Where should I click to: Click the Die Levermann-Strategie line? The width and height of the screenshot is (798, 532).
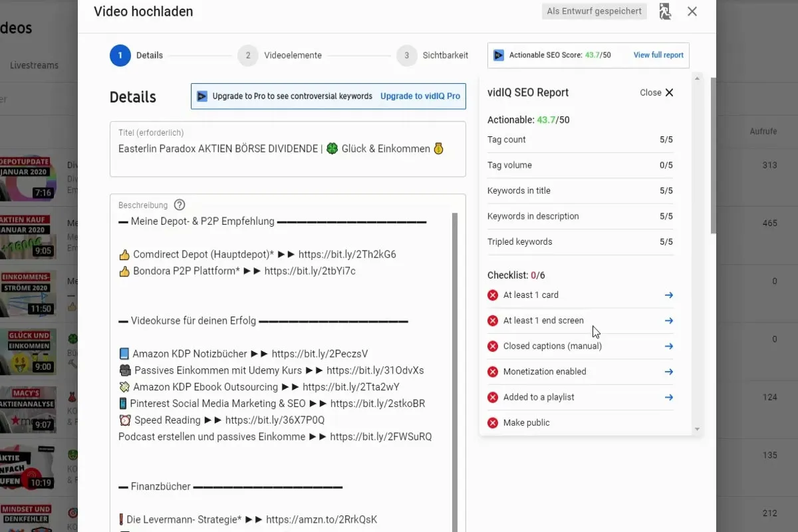tap(248, 519)
